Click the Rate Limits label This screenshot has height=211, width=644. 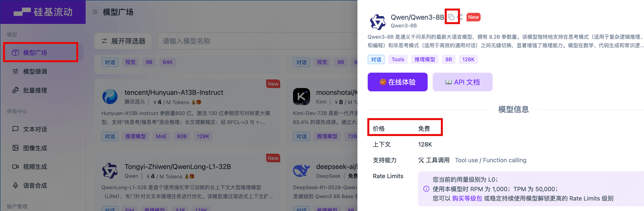click(388, 176)
